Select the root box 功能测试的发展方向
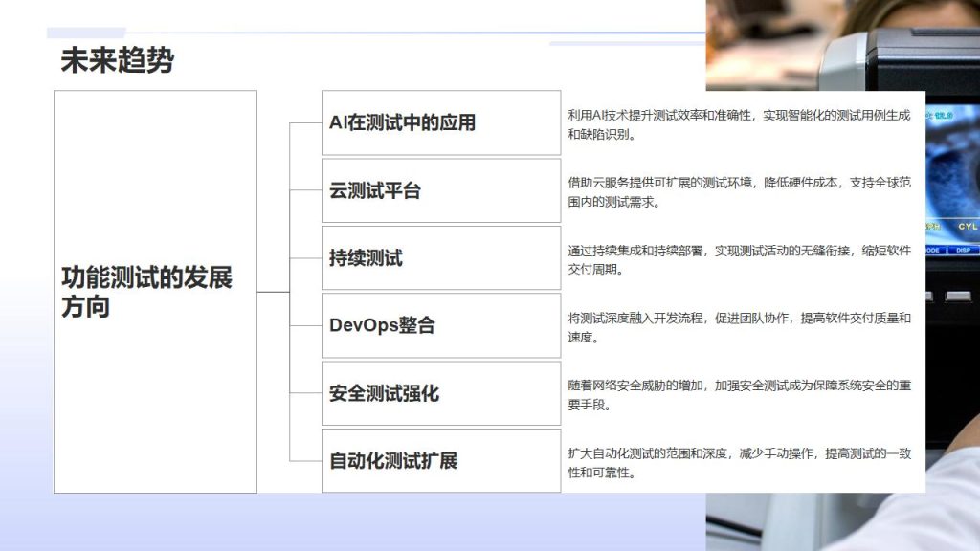The width and height of the screenshot is (980, 551). (155, 292)
